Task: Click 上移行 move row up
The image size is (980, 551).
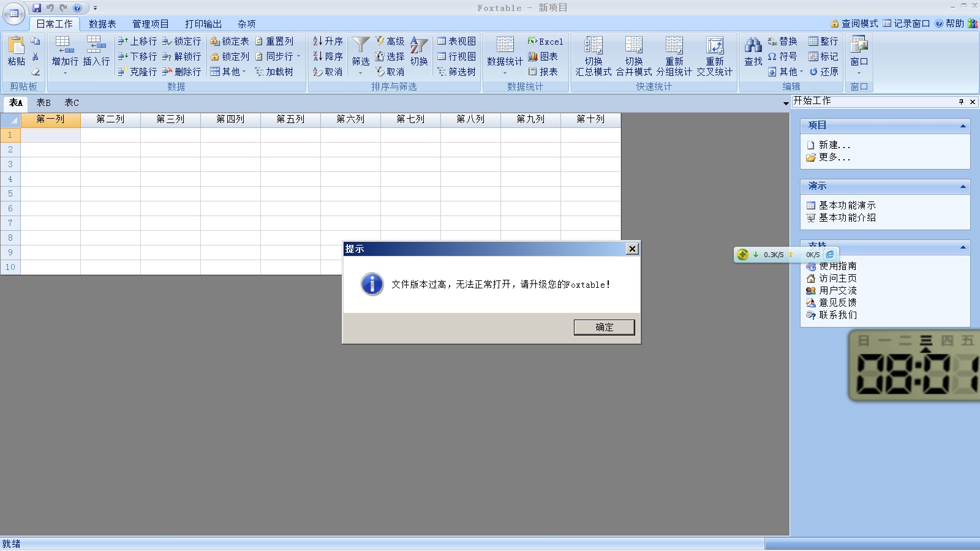Action: pyautogui.click(x=137, y=41)
